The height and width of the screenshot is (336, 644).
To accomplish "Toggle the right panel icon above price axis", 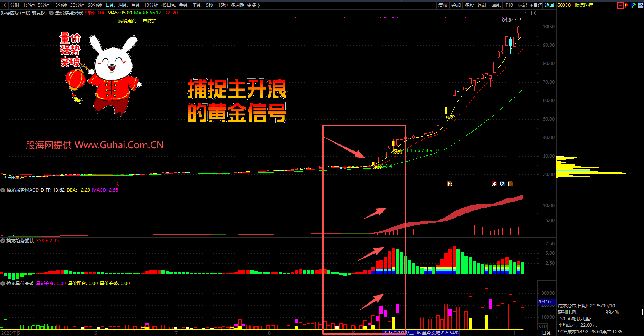I will click(x=534, y=13).
